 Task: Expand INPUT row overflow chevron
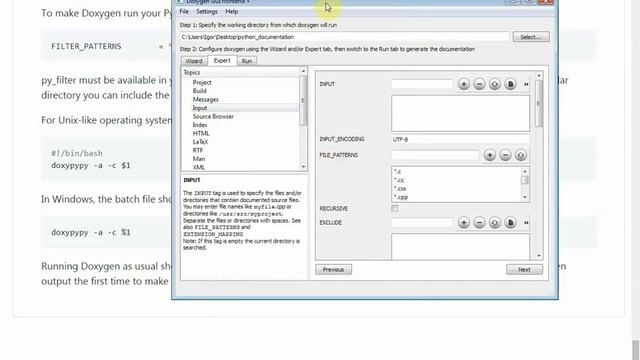pyautogui.click(x=526, y=84)
